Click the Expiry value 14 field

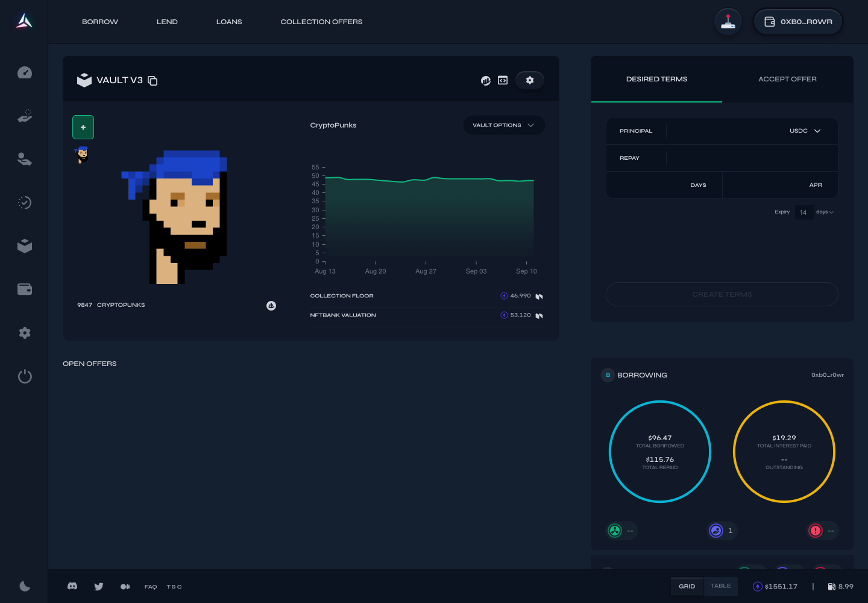tap(803, 212)
